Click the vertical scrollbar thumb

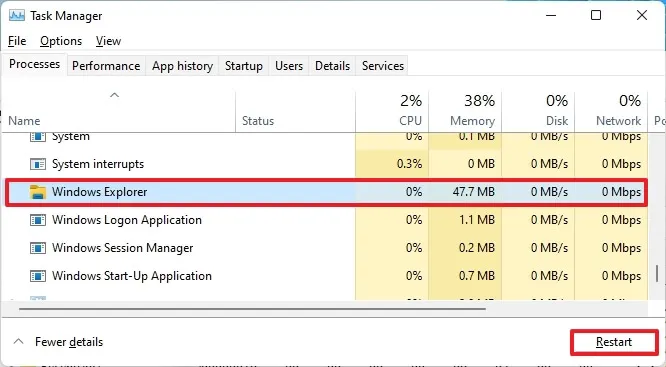click(x=657, y=274)
